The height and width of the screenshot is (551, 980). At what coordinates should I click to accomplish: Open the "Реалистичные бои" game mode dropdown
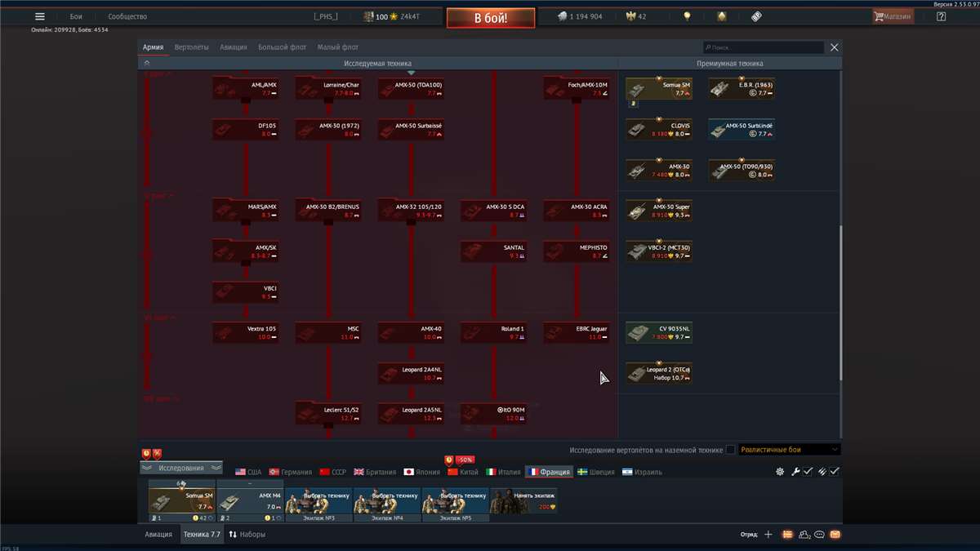pyautogui.click(x=788, y=448)
